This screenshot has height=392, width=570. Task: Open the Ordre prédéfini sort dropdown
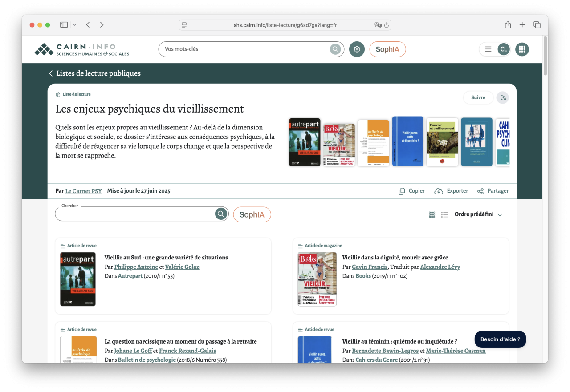(x=478, y=214)
